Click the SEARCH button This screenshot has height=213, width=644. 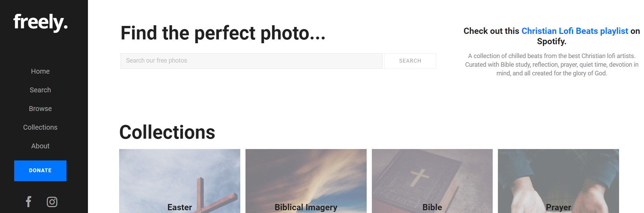tap(410, 61)
